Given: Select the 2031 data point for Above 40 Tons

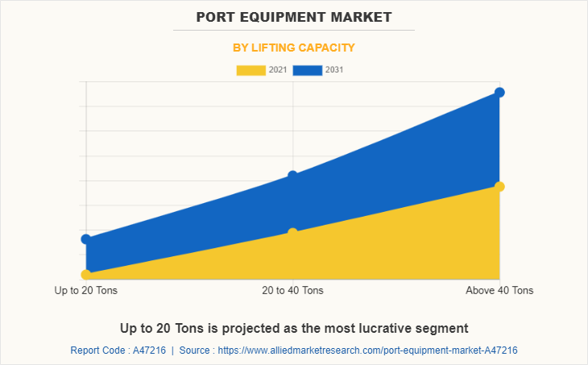Looking at the screenshot, I should point(499,93).
